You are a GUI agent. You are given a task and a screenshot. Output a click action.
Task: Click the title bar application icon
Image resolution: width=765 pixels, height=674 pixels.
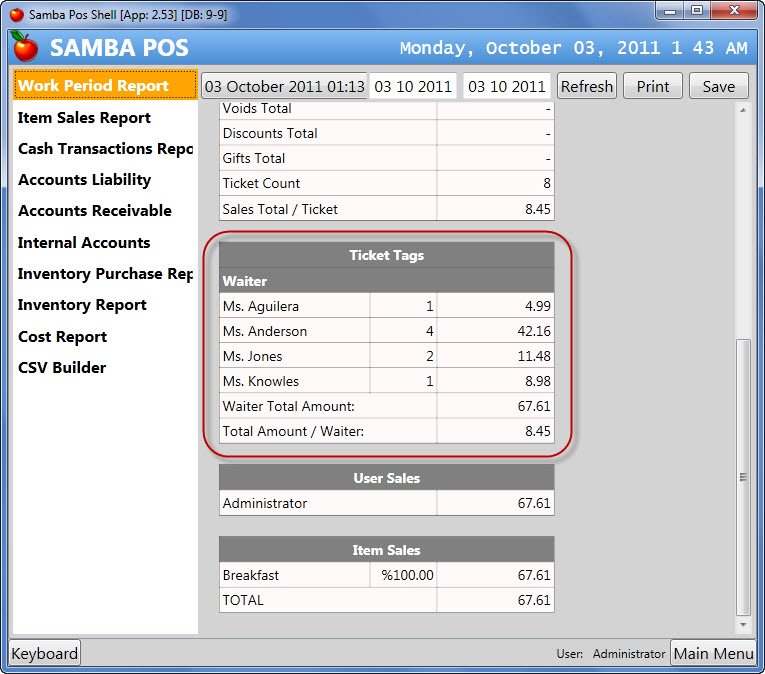click(x=16, y=15)
